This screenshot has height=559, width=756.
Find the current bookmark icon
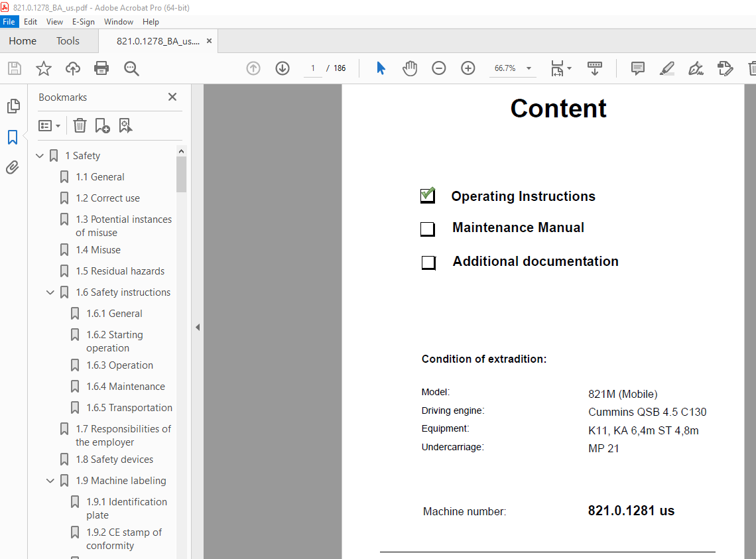(x=125, y=126)
